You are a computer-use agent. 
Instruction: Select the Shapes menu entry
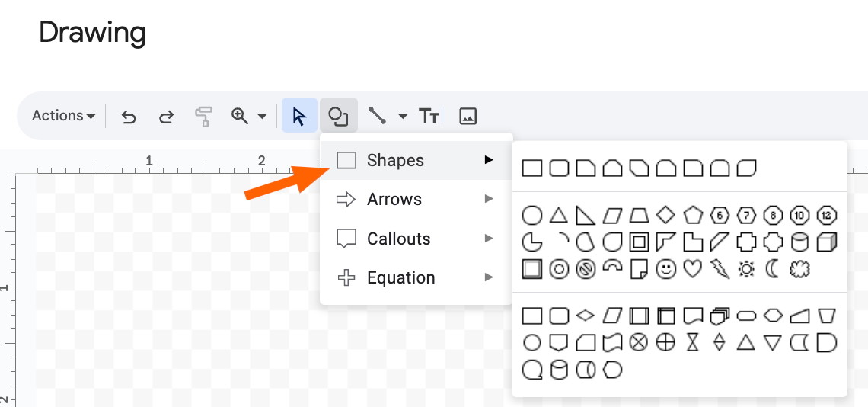(416, 160)
